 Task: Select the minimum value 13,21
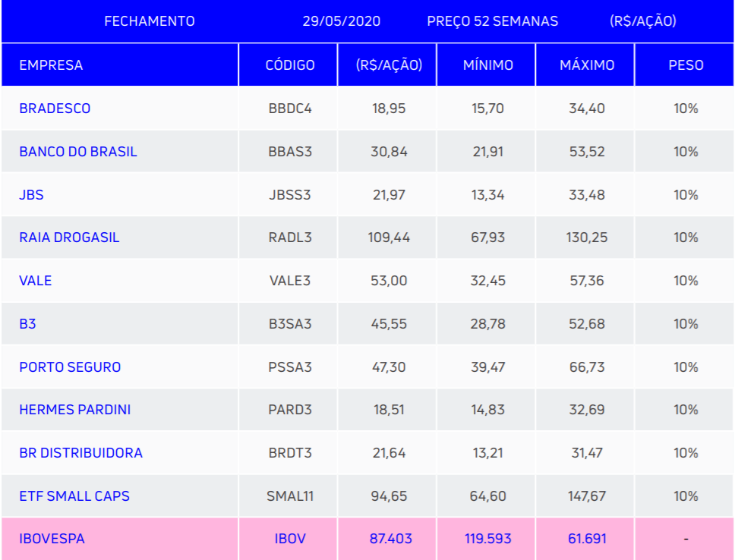tap(488, 452)
